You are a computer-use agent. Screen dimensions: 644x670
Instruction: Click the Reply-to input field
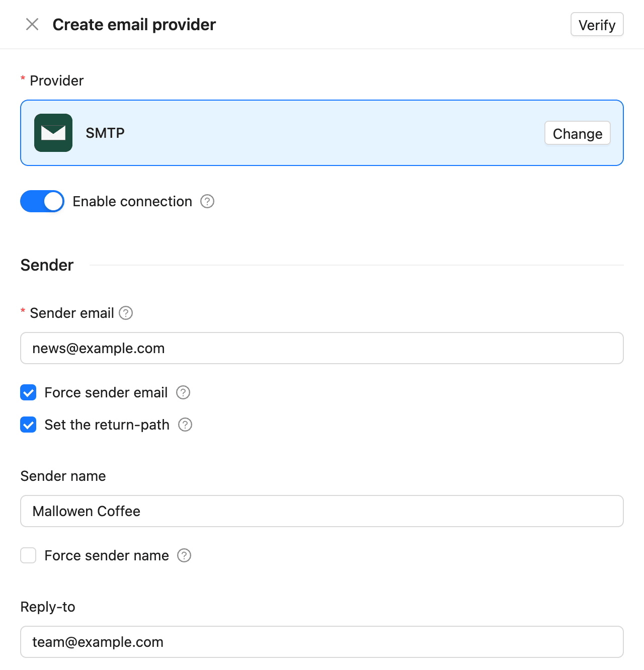(x=322, y=642)
